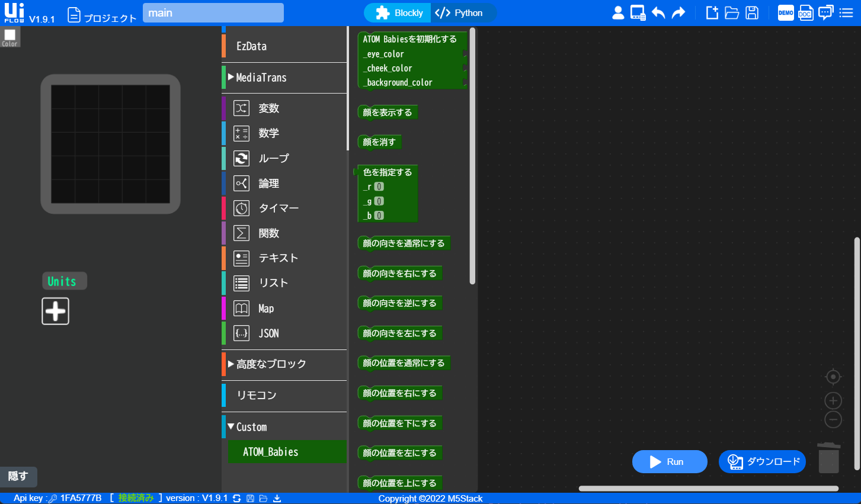
Task: Pick the 顔の向きを通常にする block
Action: [x=404, y=243]
